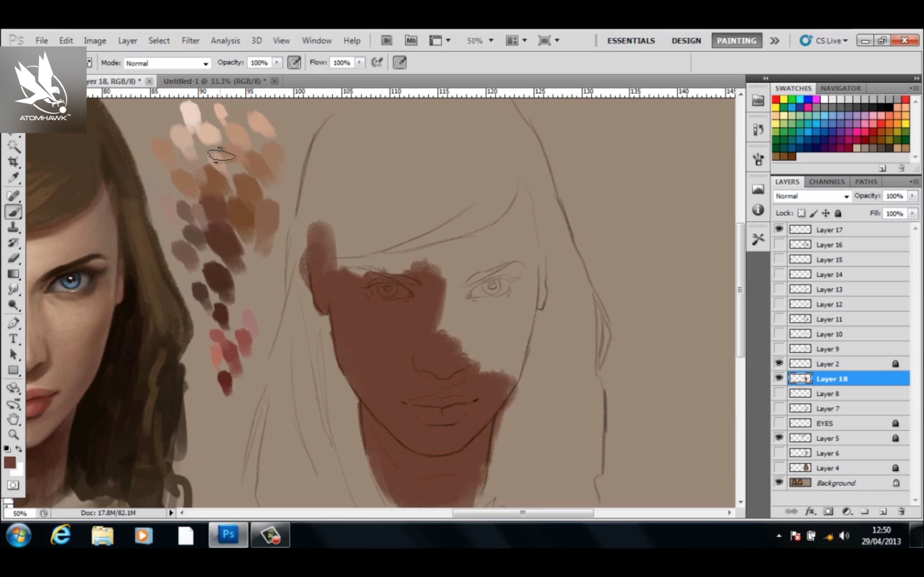
Task: Open the Filter menu
Action: [x=190, y=40]
